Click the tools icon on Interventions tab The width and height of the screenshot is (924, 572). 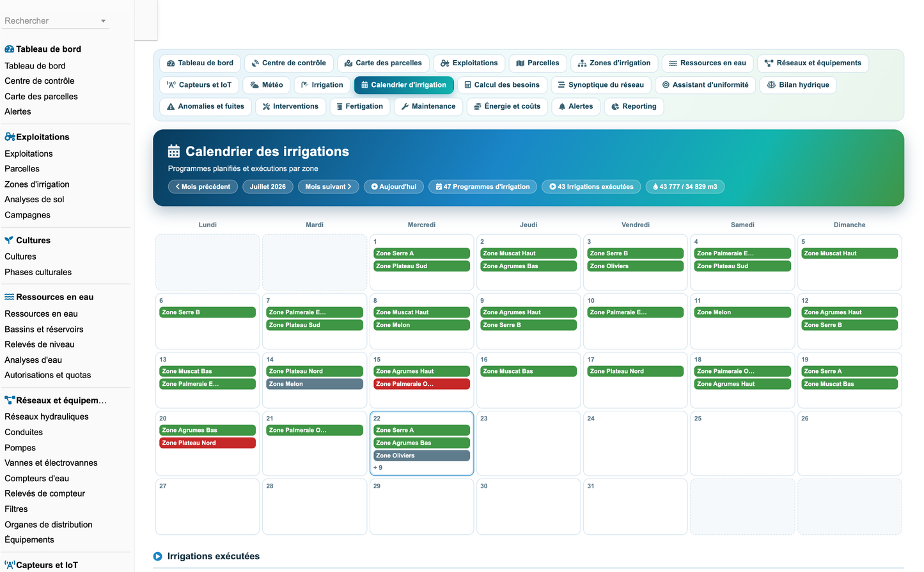[x=266, y=107]
